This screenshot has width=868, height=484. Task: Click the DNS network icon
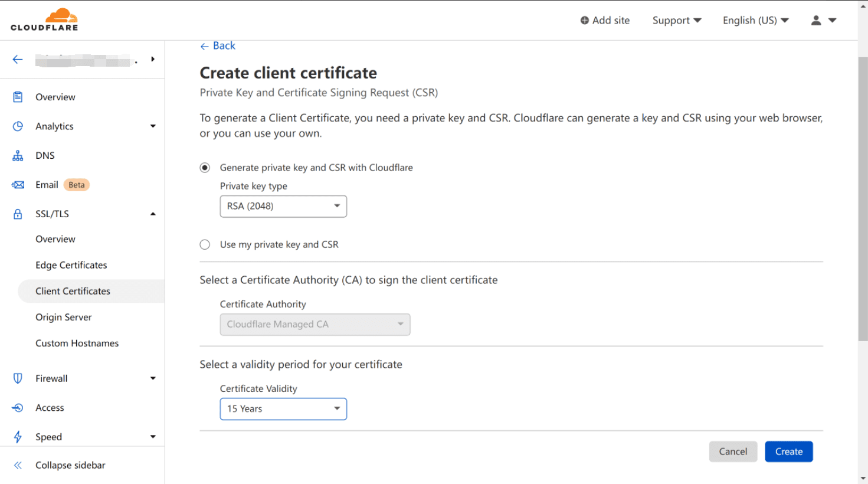coord(18,156)
